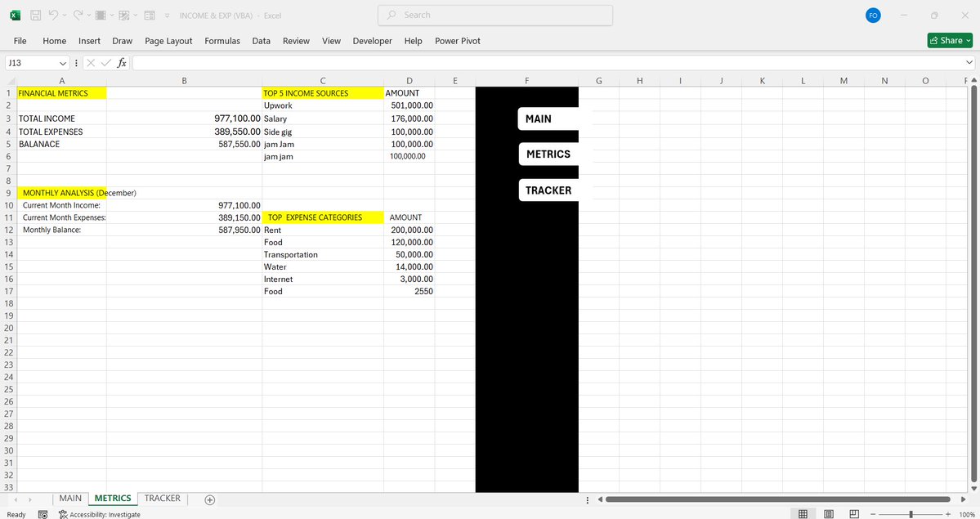980x519 pixels.
Task: Select the TOTAL INCOME value 977,100.00
Action: click(x=185, y=119)
